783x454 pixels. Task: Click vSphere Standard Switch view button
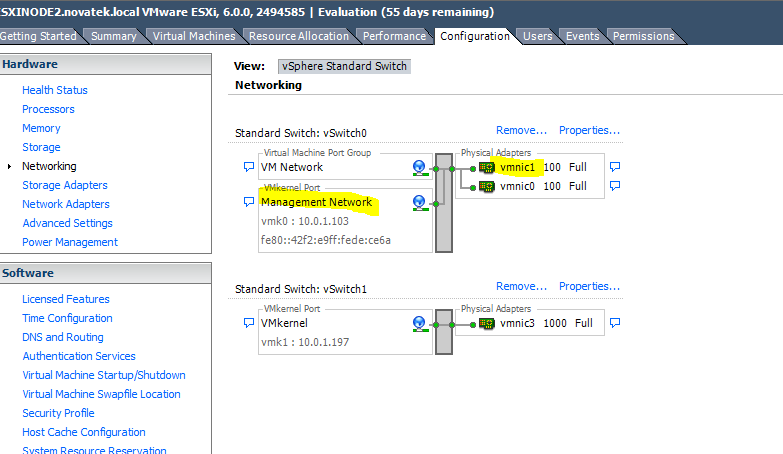coord(344,66)
